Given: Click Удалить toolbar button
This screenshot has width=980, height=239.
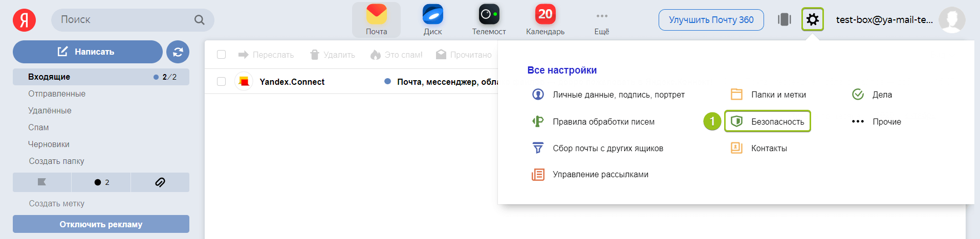Looking at the screenshot, I should pyautogui.click(x=333, y=55).
